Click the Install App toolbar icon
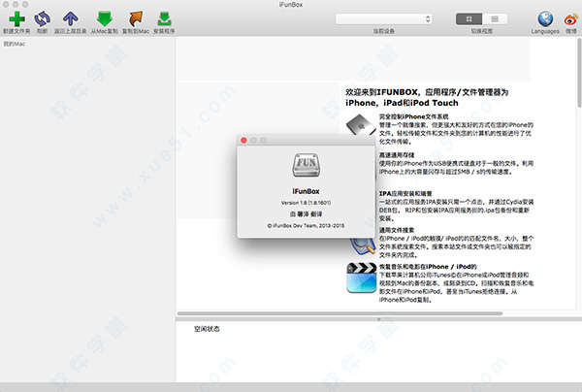The image size is (582, 392). [x=166, y=17]
